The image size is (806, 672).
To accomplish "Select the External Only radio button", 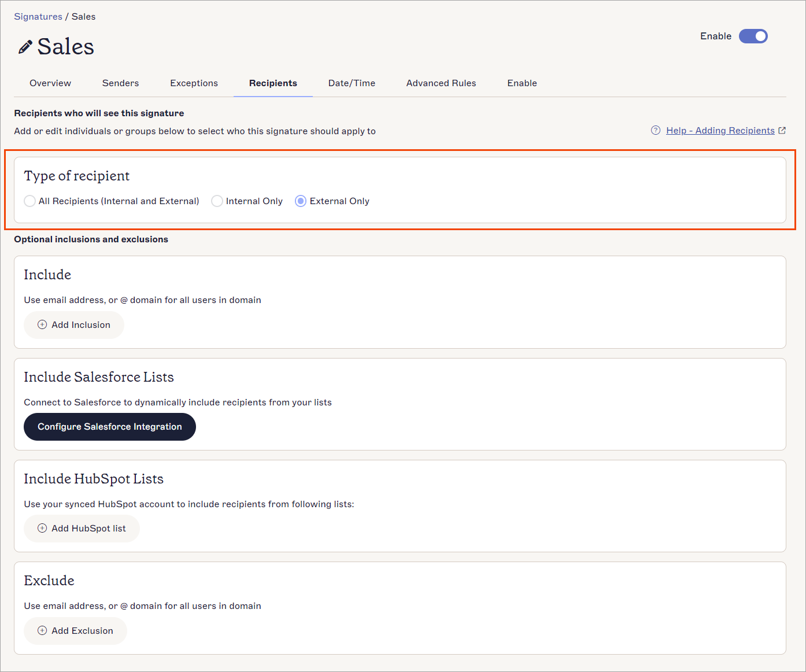I will [301, 201].
